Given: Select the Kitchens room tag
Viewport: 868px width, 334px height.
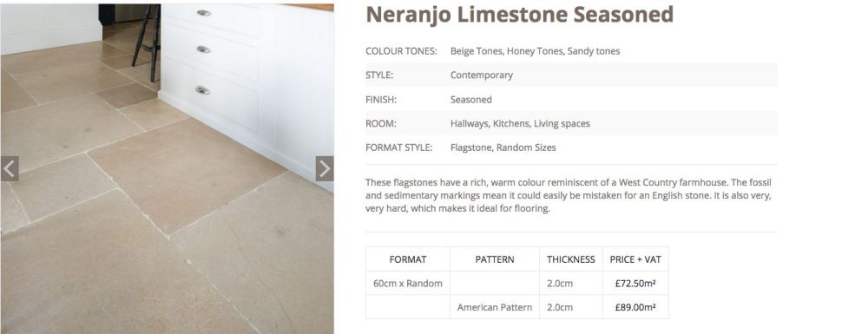Looking at the screenshot, I should click(511, 124).
